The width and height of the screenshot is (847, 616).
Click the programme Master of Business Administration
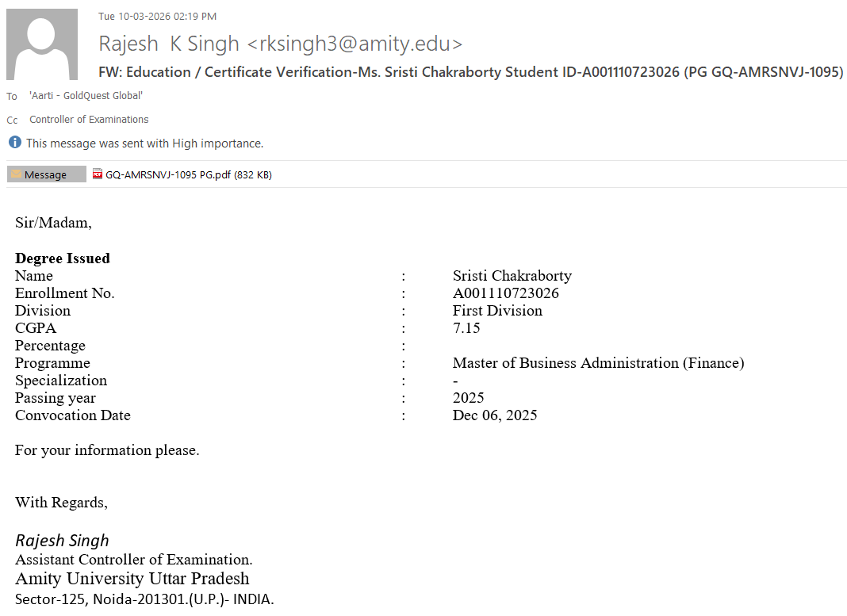tap(598, 363)
